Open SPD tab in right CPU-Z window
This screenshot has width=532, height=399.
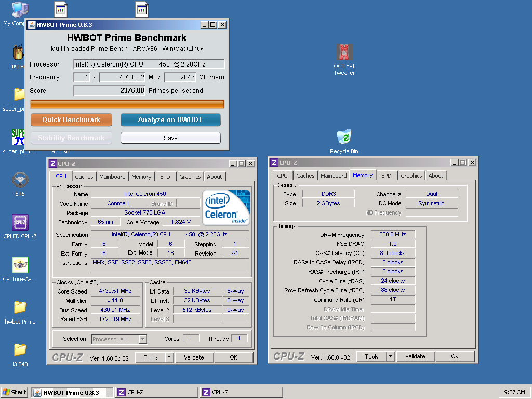[387, 176]
